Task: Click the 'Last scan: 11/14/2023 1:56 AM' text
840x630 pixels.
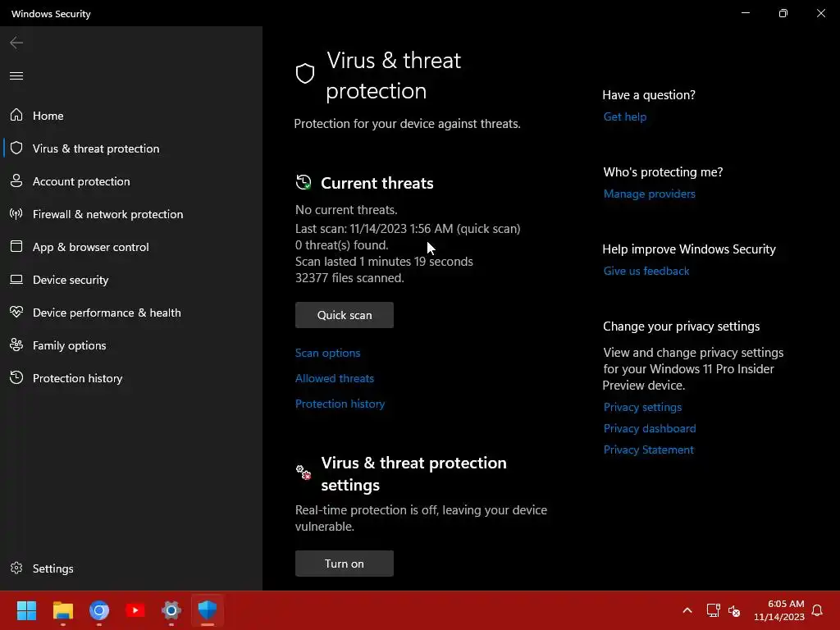Action: [x=408, y=229]
